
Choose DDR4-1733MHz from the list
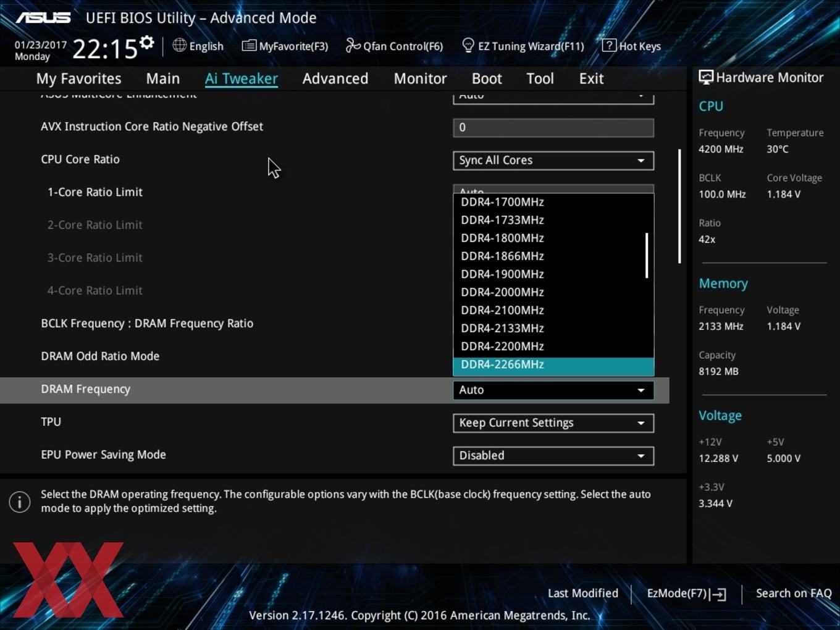[x=553, y=220]
